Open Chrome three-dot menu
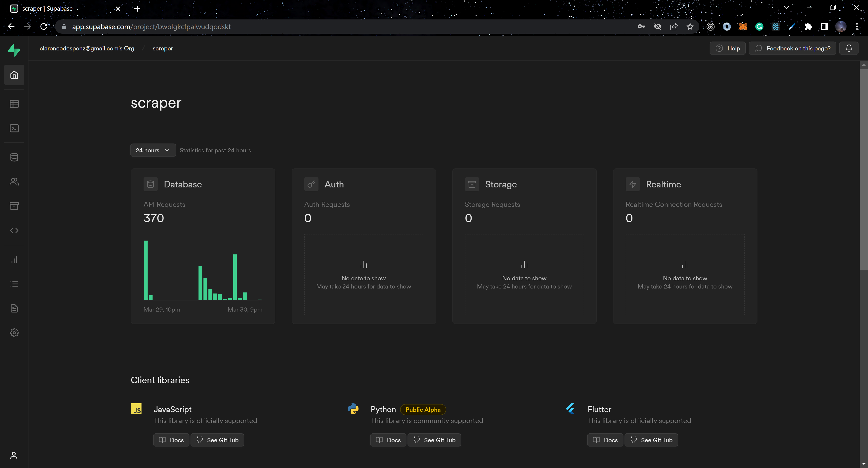 click(x=857, y=27)
